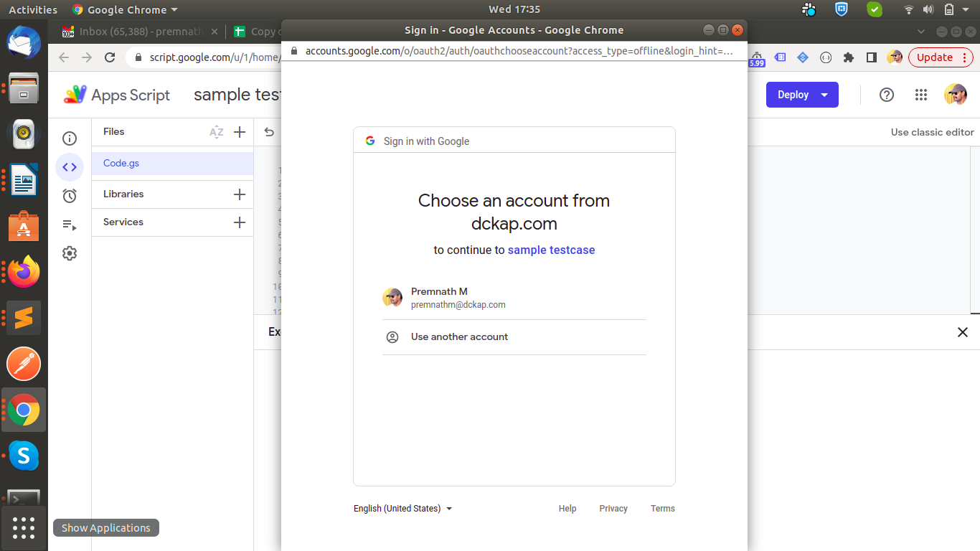Screen dimensions: 980x551
Task: Click the lock icon in popup address bar
Action: tap(293, 51)
